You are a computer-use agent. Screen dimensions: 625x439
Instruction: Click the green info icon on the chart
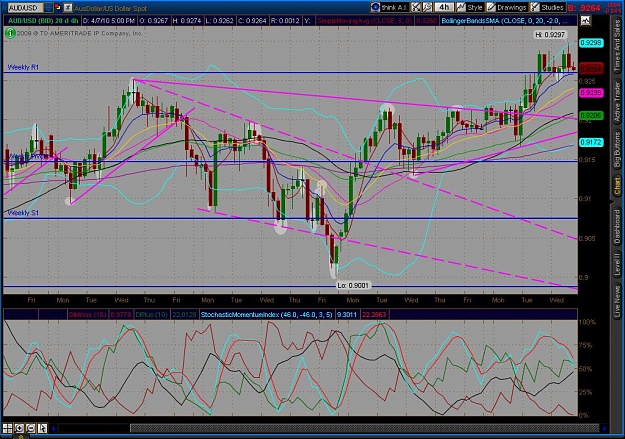(10, 33)
